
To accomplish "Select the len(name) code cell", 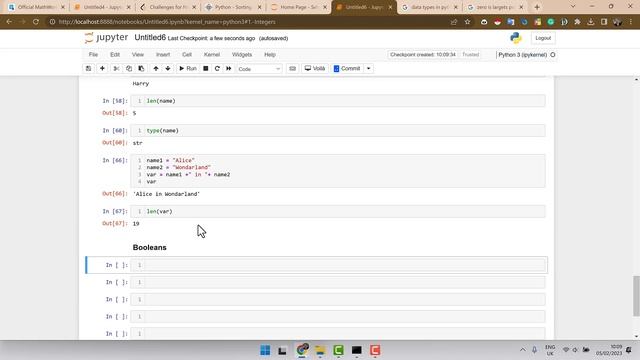I will 338,101.
